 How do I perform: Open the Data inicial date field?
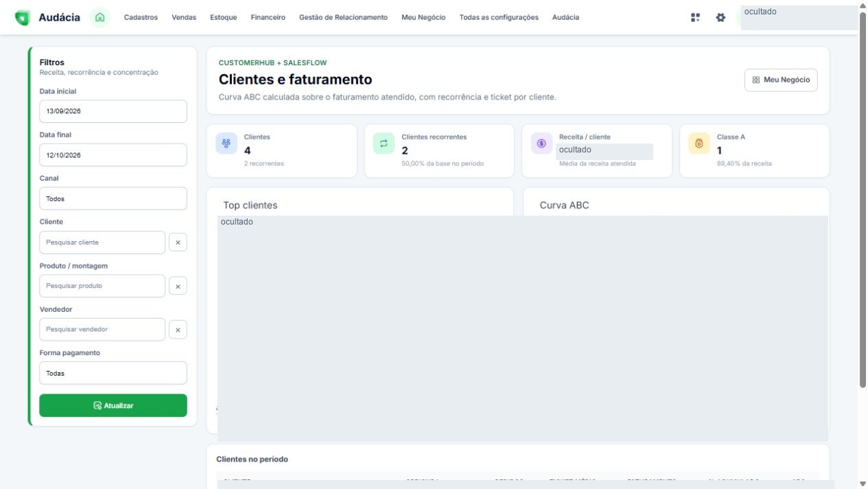coord(113,111)
